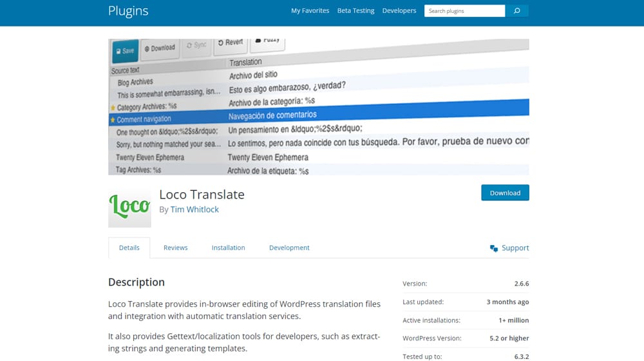Click the 'Active installations:' label
Viewport: 644px width, 361px height.
[x=431, y=320]
